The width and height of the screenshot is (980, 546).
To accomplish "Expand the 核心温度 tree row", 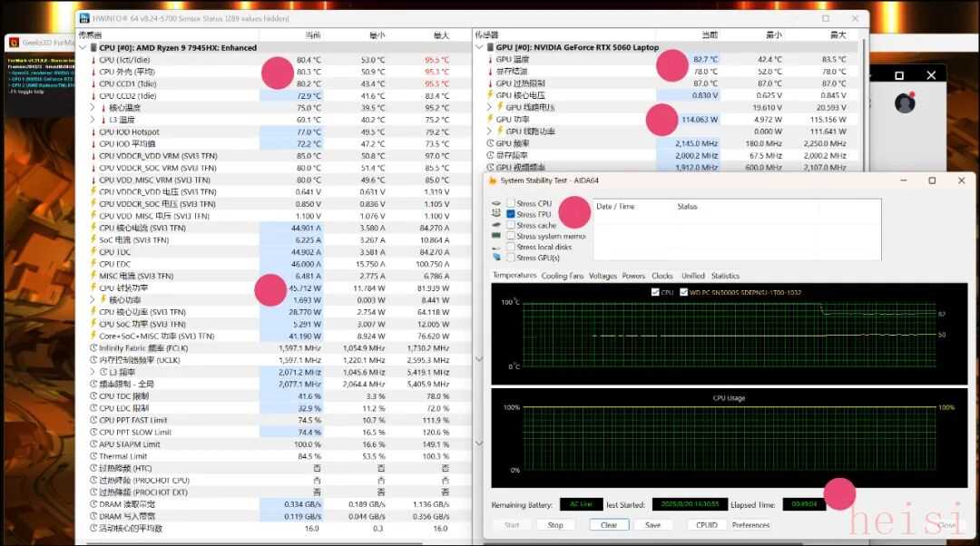I will point(93,108).
